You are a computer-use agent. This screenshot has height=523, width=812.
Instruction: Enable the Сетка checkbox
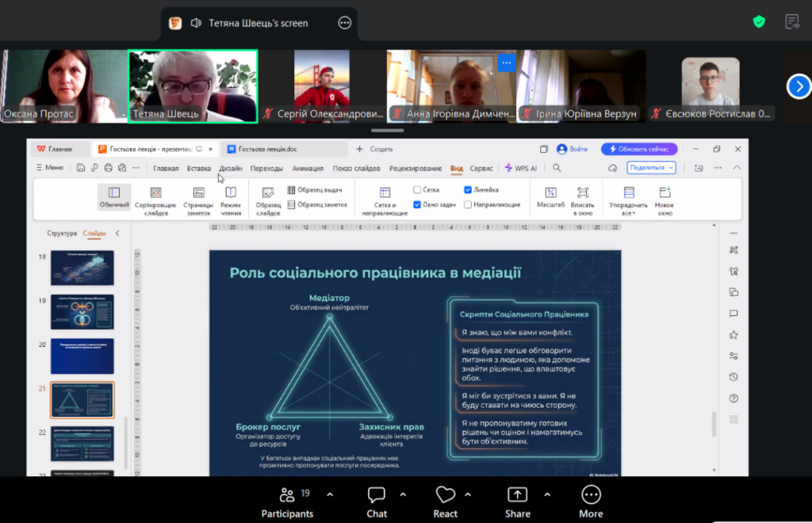pyautogui.click(x=417, y=190)
